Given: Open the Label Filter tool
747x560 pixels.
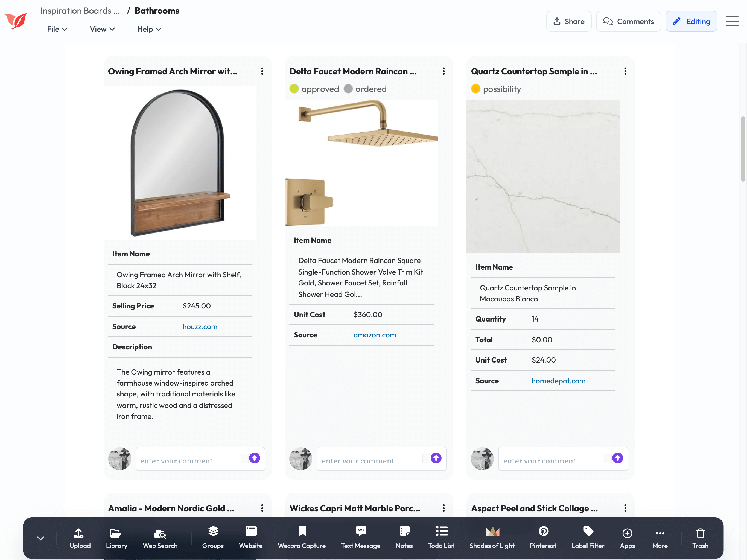Looking at the screenshot, I should click(588, 538).
